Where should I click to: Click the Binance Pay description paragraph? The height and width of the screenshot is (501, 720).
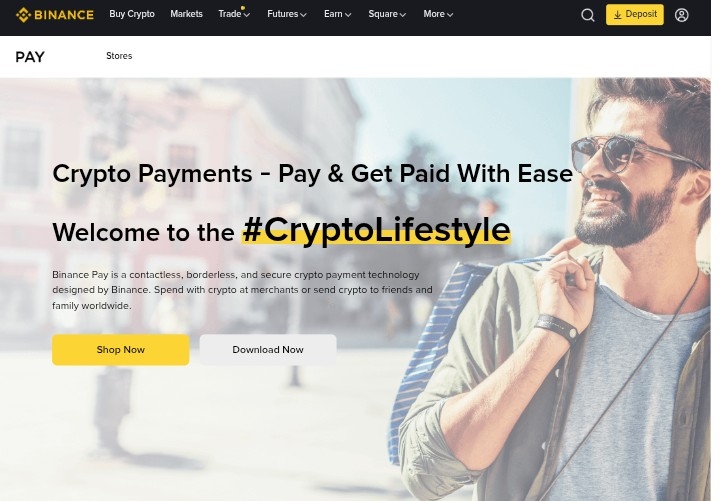tap(242, 290)
